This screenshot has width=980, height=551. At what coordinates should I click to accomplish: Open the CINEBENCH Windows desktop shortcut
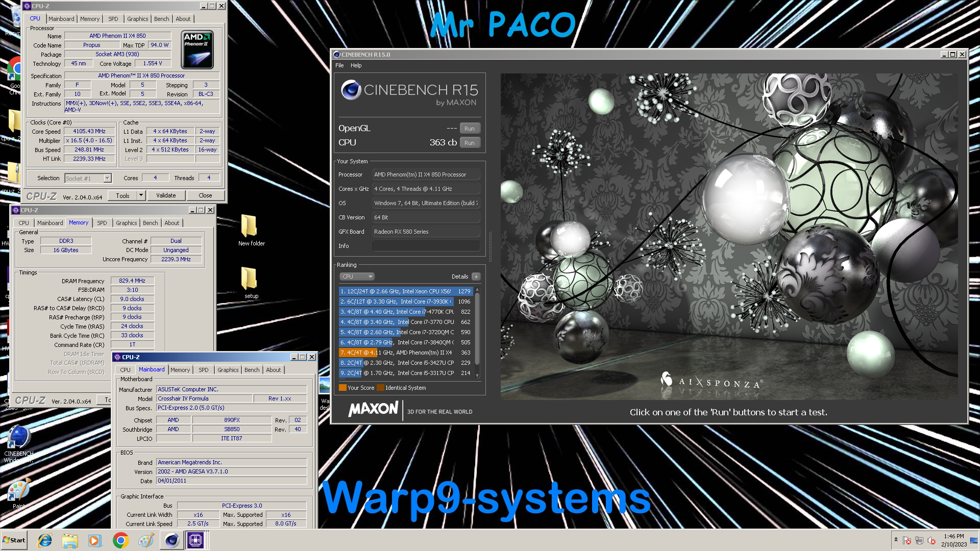(x=19, y=443)
